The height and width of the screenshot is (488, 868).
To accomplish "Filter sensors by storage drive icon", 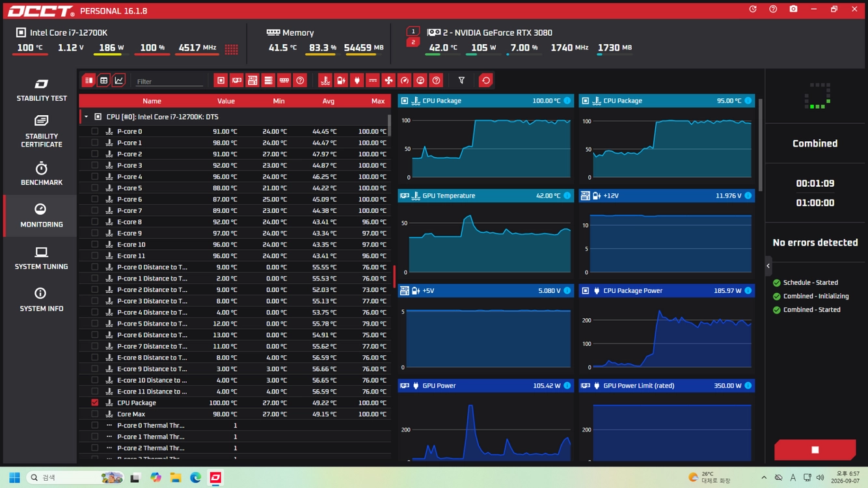I will click(268, 81).
